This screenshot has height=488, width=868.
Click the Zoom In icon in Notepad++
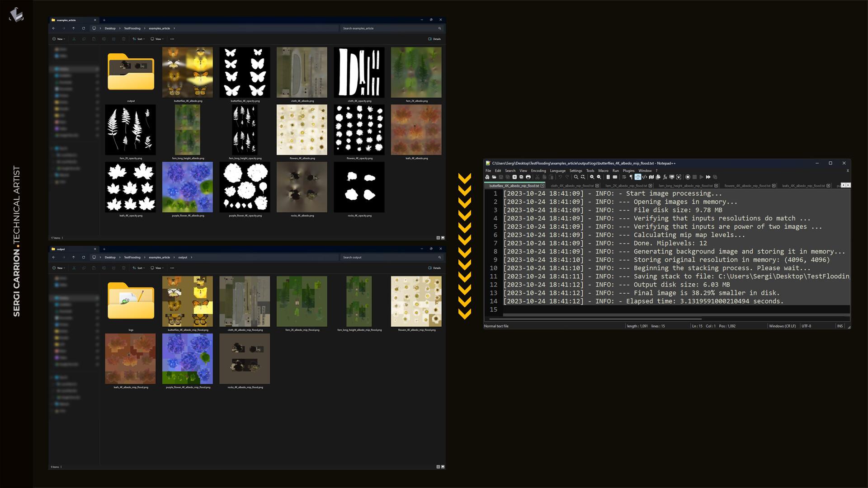[x=592, y=177]
